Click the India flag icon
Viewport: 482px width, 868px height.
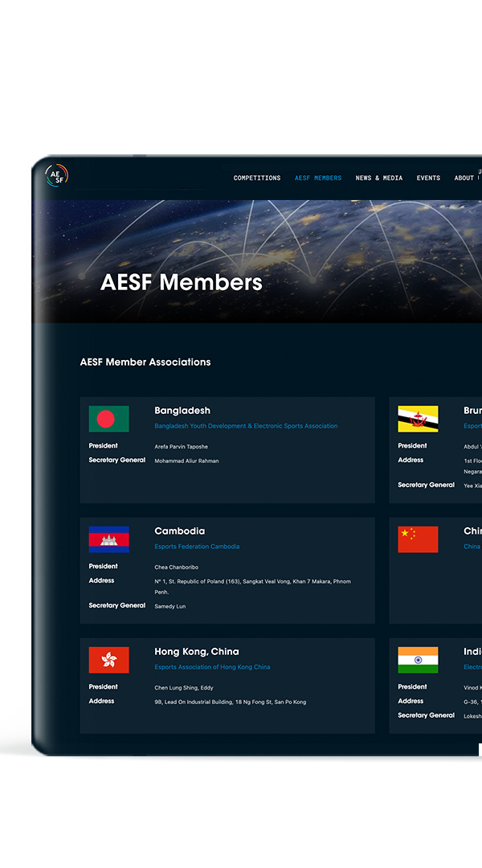point(418,660)
